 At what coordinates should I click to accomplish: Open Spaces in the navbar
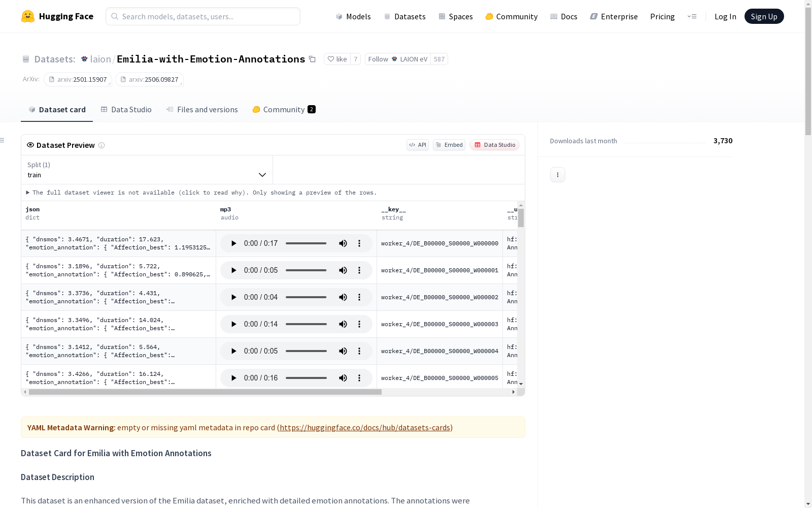[x=456, y=16]
